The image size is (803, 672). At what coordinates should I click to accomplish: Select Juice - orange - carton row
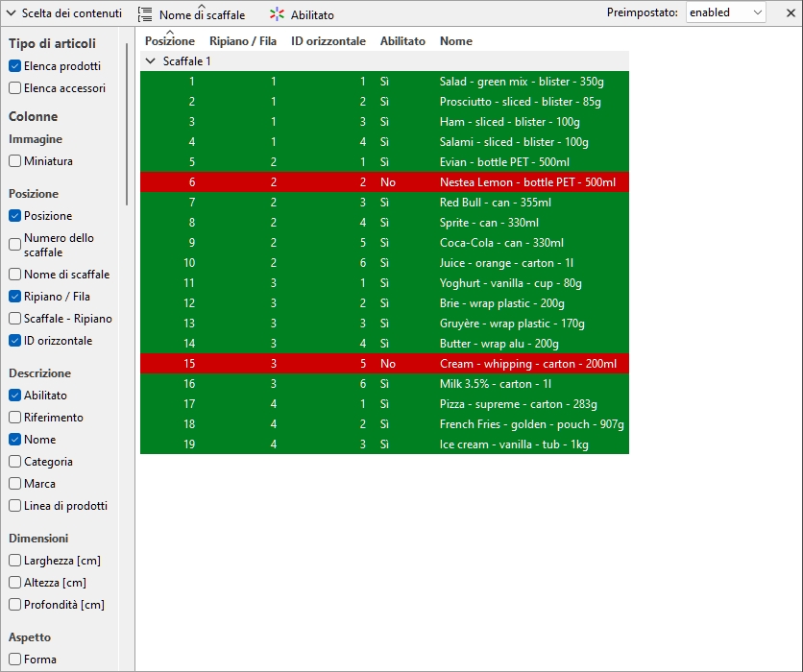[x=384, y=263]
